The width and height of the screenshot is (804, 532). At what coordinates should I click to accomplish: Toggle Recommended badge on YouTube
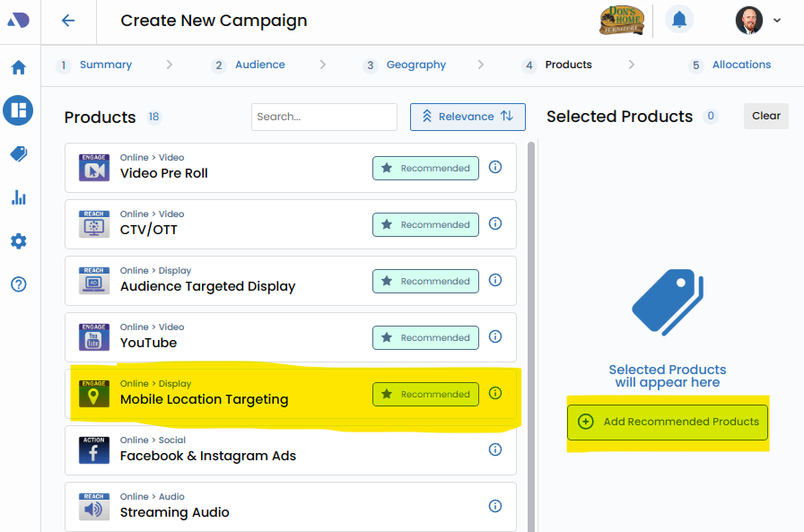(425, 337)
